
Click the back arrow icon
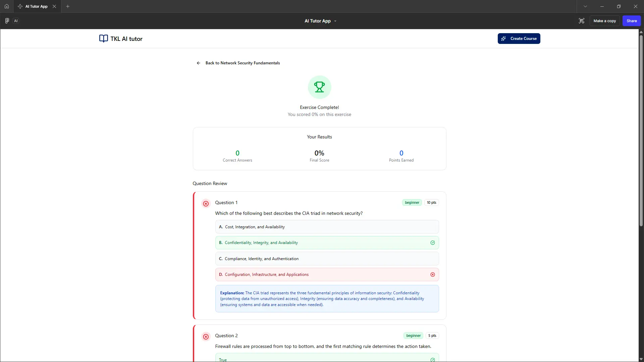[x=199, y=63]
